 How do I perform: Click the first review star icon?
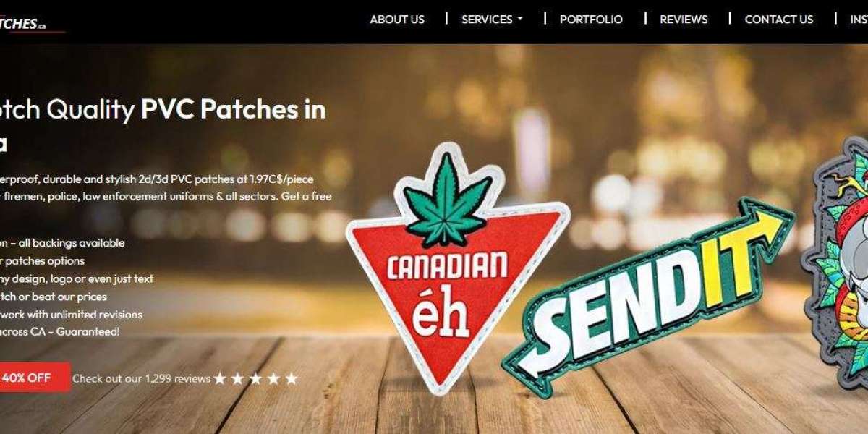tap(220, 378)
